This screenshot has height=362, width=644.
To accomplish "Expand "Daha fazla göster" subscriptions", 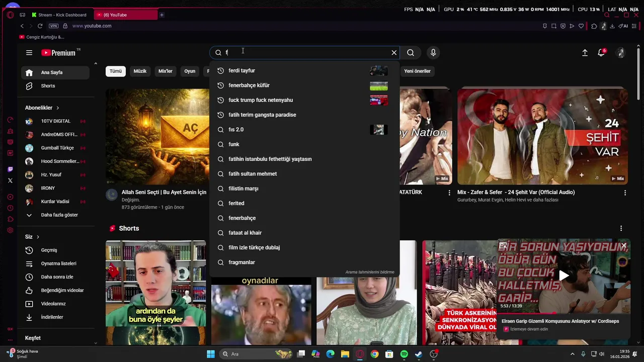I will click(55, 215).
